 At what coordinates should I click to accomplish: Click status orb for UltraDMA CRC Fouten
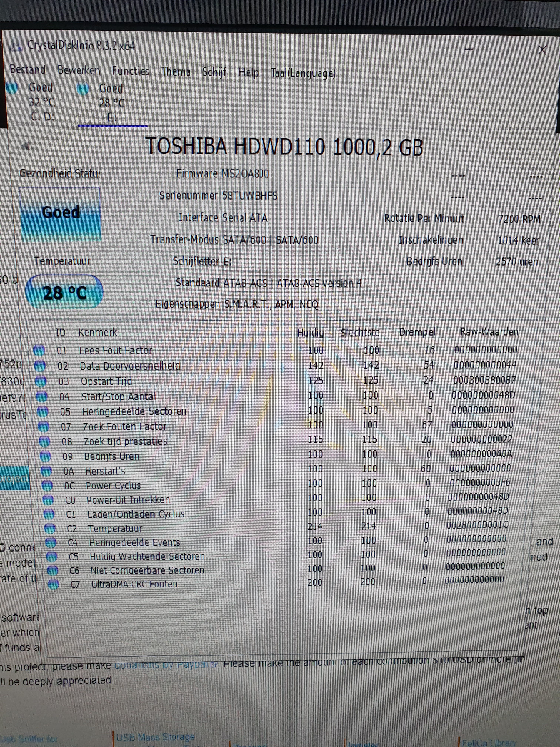coord(53,584)
